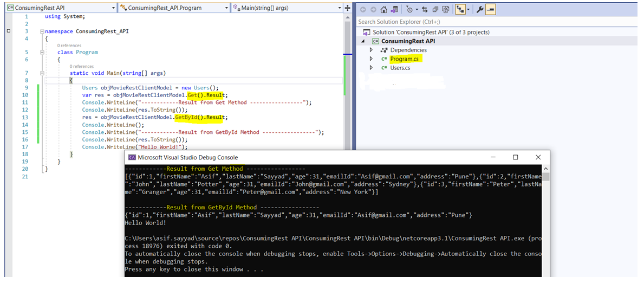Open the Pending Changes Filter dropdown arrow

pyautogui.click(x=417, y=9)
